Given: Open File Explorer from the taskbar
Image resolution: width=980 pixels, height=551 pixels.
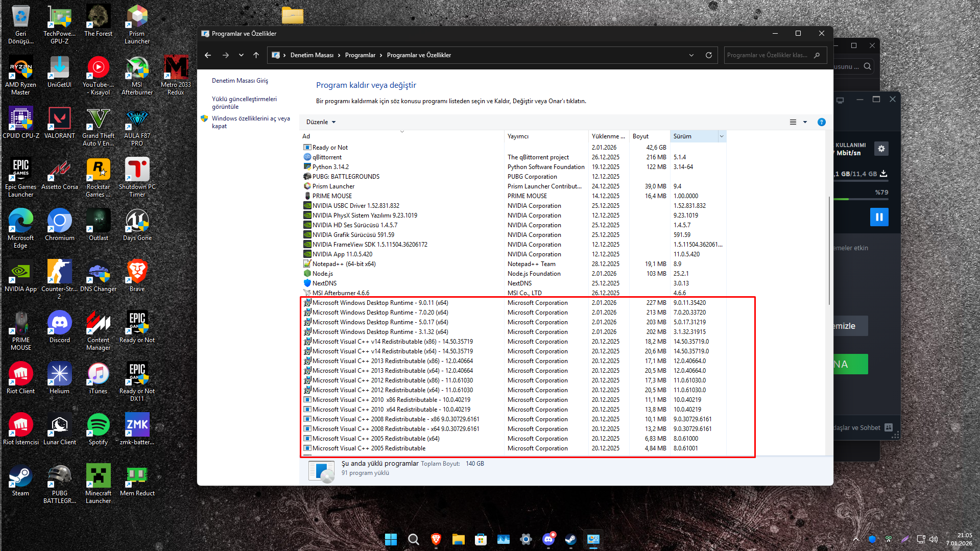Looking at the screenshot, I should pos(458,539).
